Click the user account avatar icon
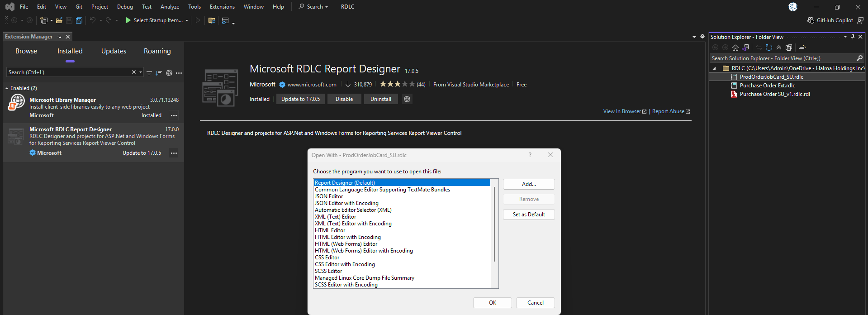This screenshot has width=868, height=315. pyautogui.click(x=793, y=7)
